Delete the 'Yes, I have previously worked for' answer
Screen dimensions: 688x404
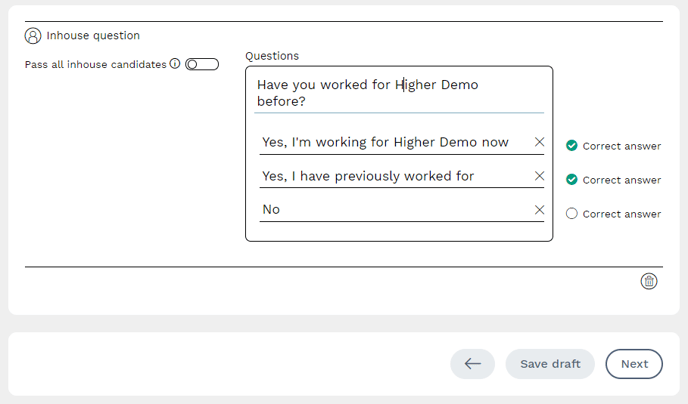[x=540, y=176]
